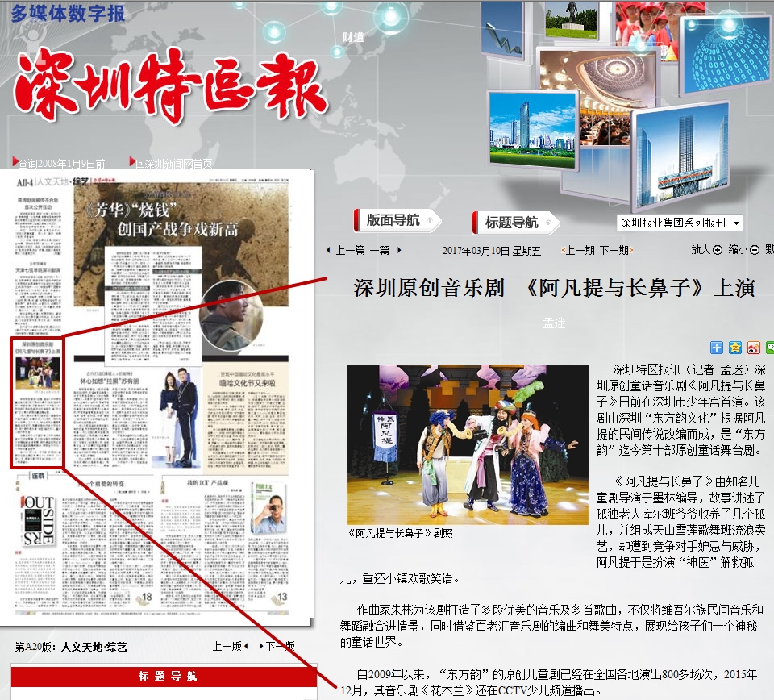Share article via yellow star Qzone icon
Viewport: 774px width, 700px height.
click(x=735, y=348)
